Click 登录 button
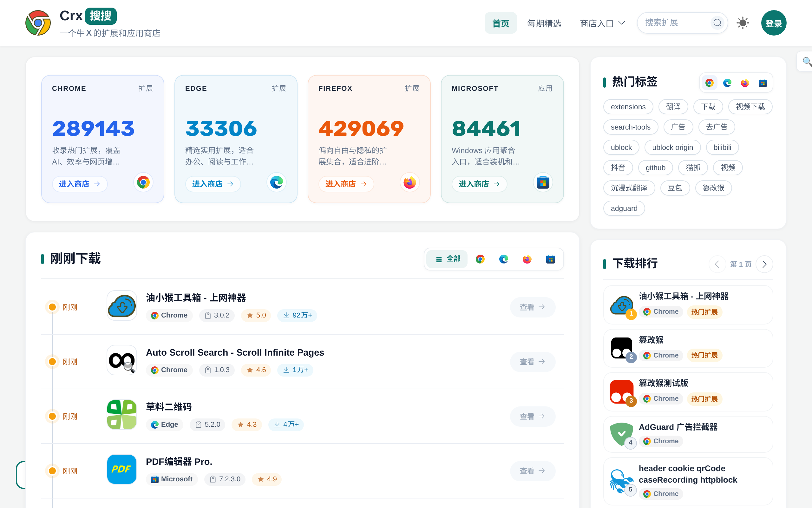This screenshot has width=812, height=508. coord(774,23)
